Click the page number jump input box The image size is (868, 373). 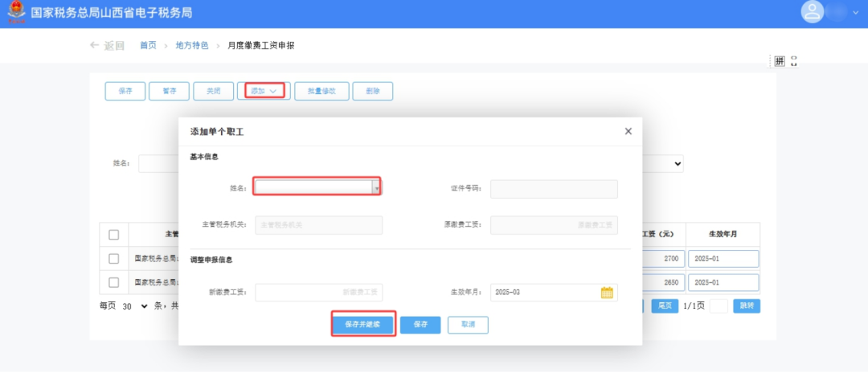coord(719,306)
